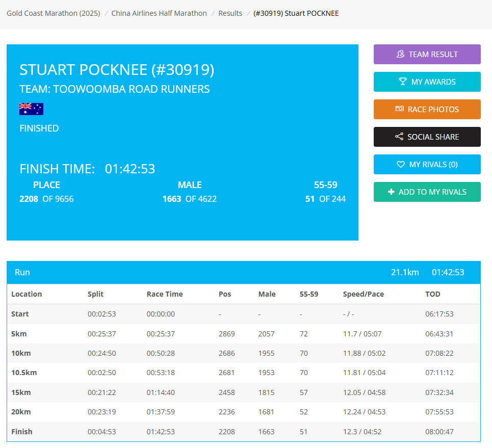492x448 pixels.
Task: Click the share network icon on SOCIAL SHARE
Action: (400, 137)
